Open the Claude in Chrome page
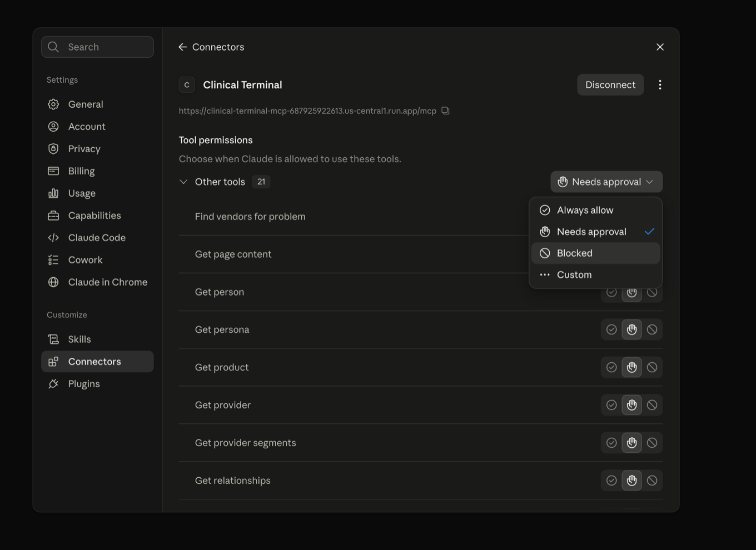Image resolution: width=756 pixels, height=550 pixels. pos(97,282)
